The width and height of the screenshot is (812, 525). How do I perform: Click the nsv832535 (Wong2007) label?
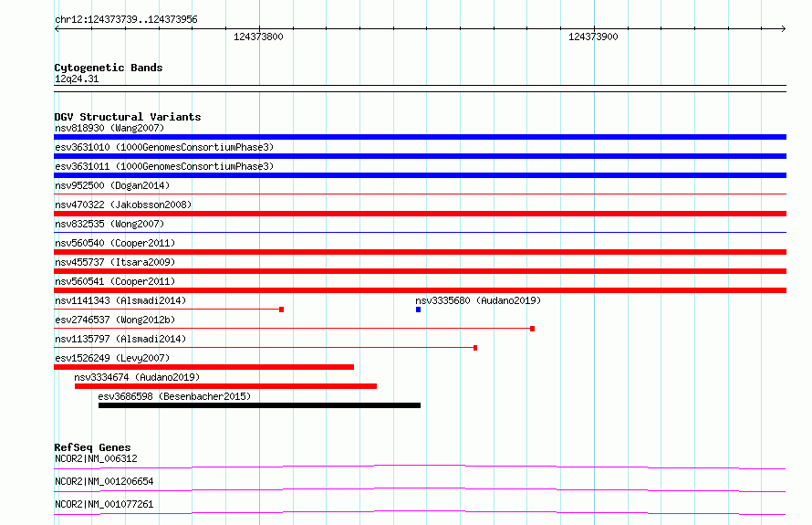109,224
